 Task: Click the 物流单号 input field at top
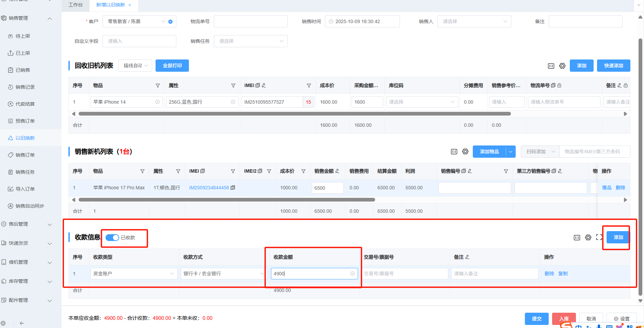click(x=251, y=21)
